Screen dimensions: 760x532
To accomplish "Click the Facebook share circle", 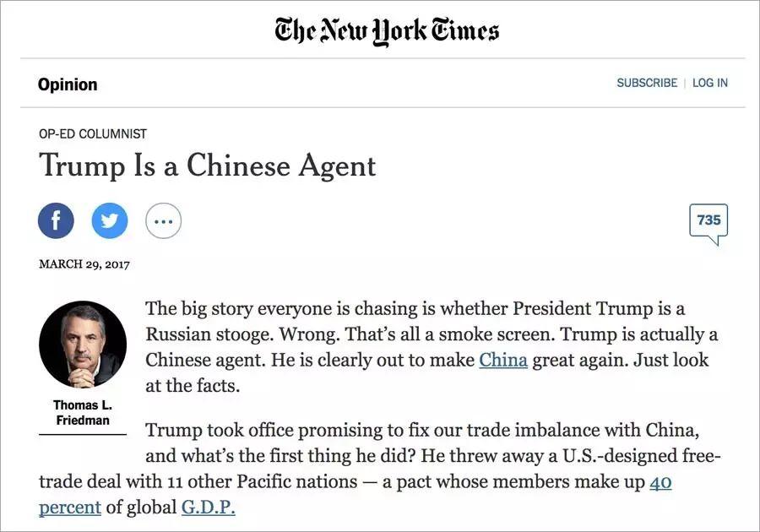I will tap(56, 220).
